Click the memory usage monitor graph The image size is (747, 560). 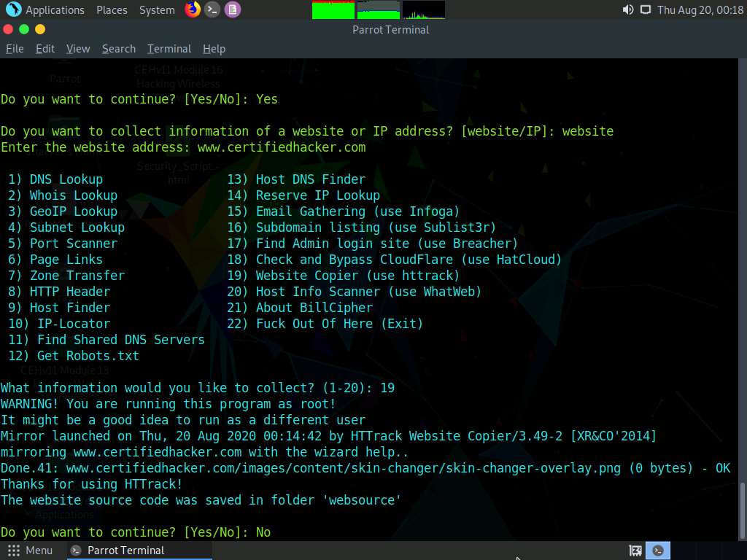click(379, 9)
